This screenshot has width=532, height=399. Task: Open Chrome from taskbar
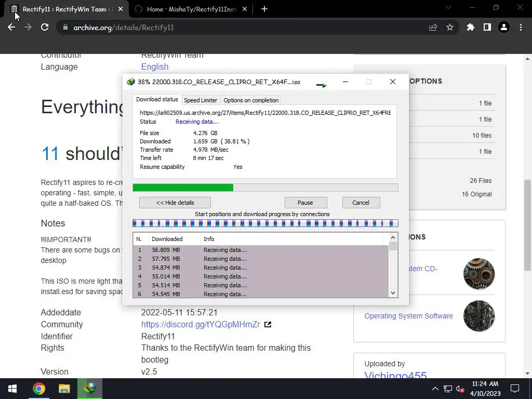pyautogui.click(x=38, y=389)
